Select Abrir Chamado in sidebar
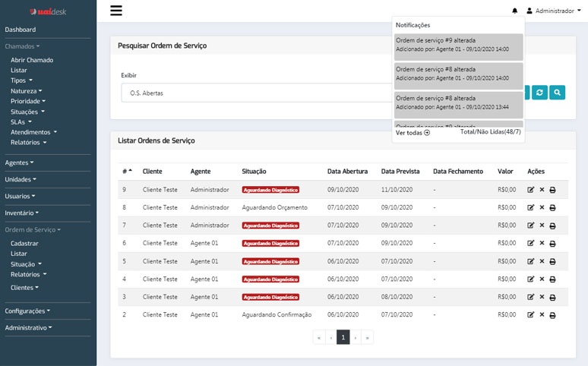 coord(32,60)
